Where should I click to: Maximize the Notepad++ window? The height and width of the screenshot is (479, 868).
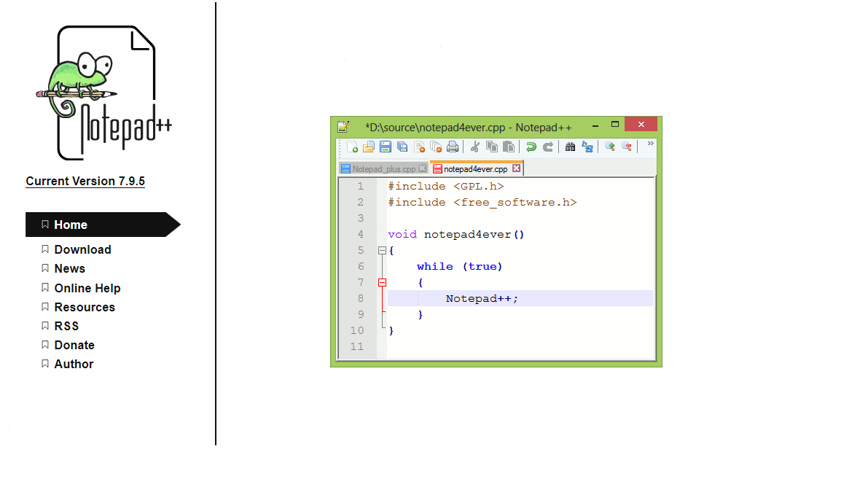point(614,125)
